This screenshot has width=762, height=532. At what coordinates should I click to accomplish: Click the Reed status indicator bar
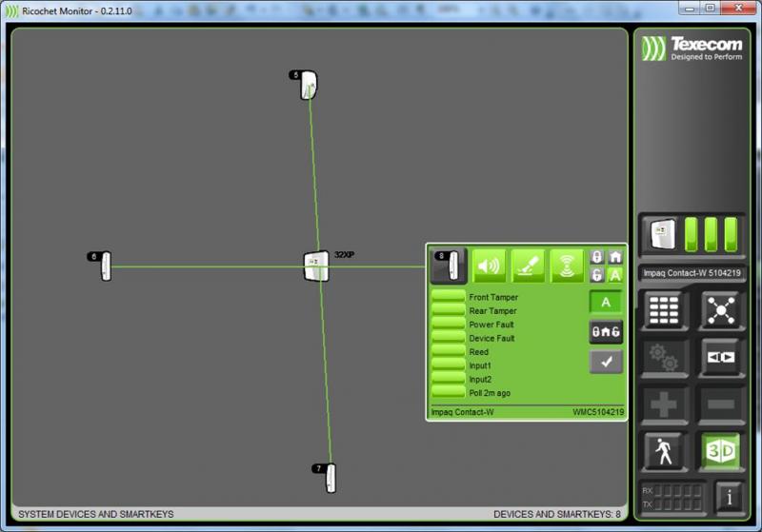[448, 352]
